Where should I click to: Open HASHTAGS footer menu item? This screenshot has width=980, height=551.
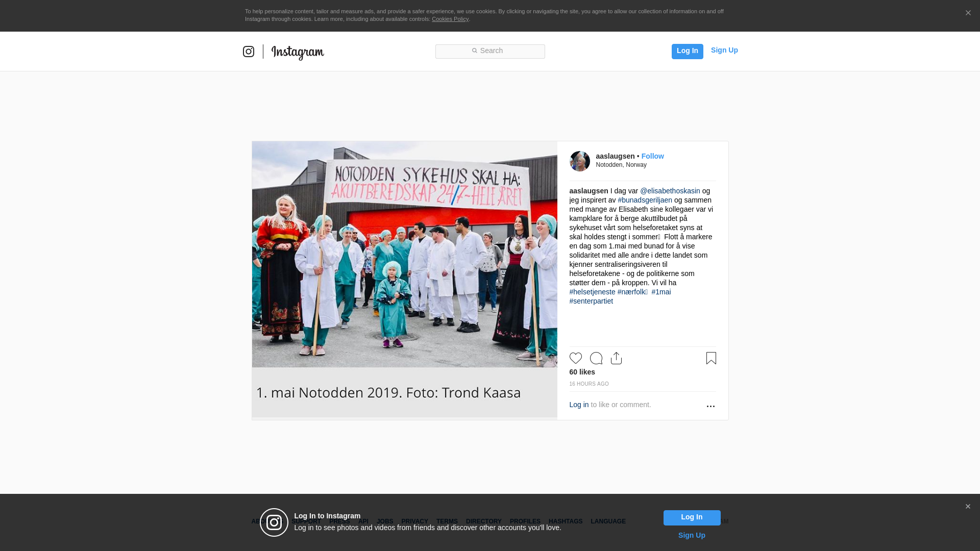[566, 521]
